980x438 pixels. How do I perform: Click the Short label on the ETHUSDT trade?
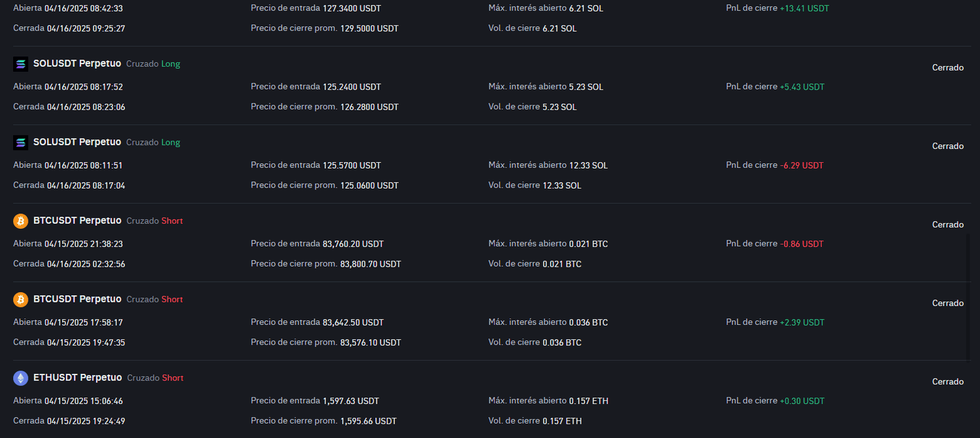pyautogui.click(x=172, y=378)
